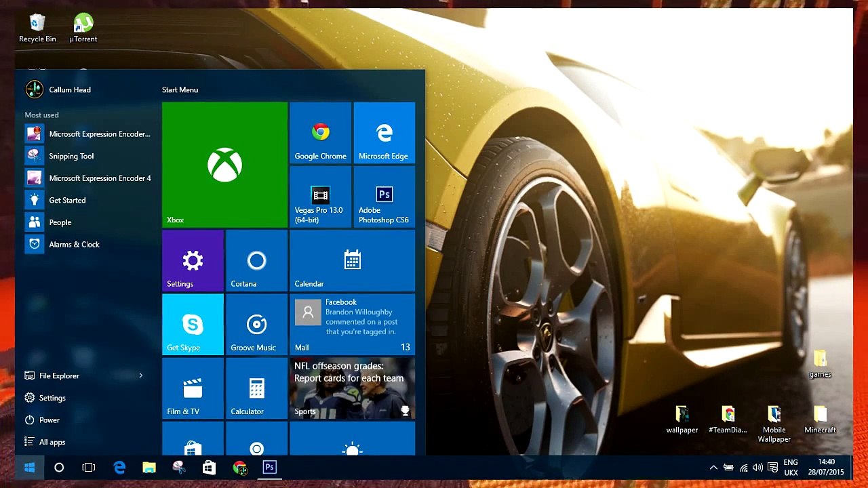Screen dimensions: 868x488
Task: Open the Cortana tile
Action: pos(256,261)
